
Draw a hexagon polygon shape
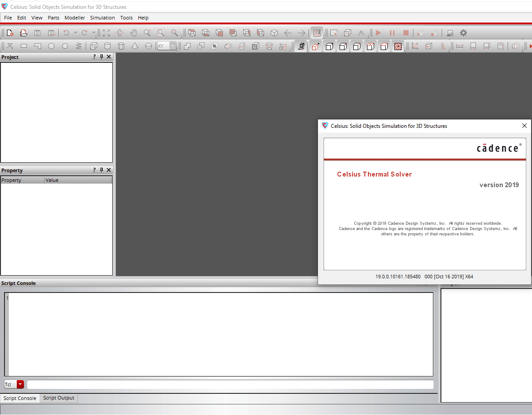coord(65,46)
